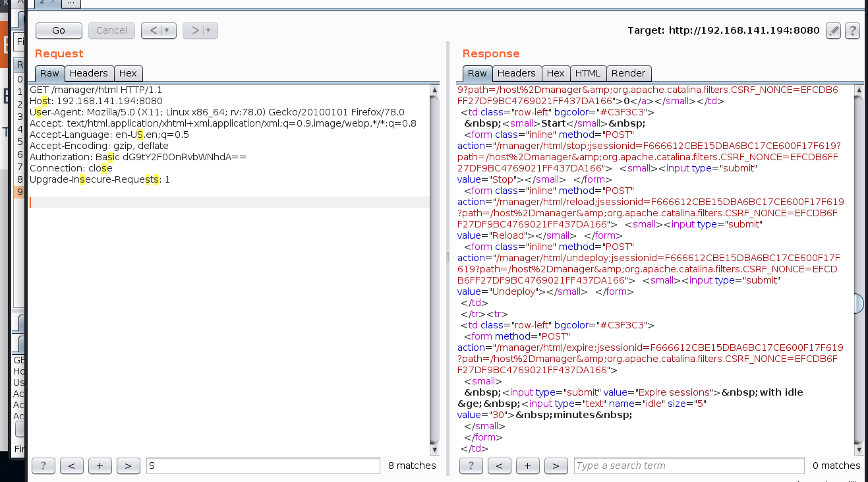
Task: Switch to the Response Headers tab
Action: tap(517, 73)
